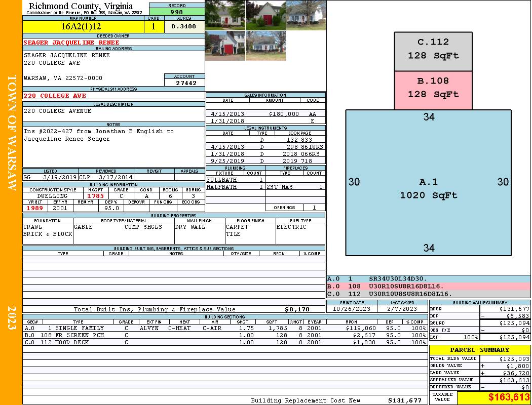Click the 2023 year label in sidebar
Image resolution: width=532 pixels, height=405 pixels.
[x=12, y=317]
